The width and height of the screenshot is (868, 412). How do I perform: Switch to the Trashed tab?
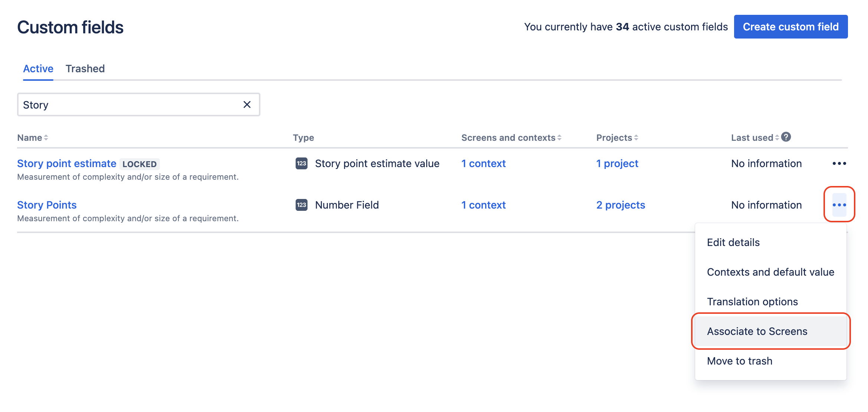point(85,69)
